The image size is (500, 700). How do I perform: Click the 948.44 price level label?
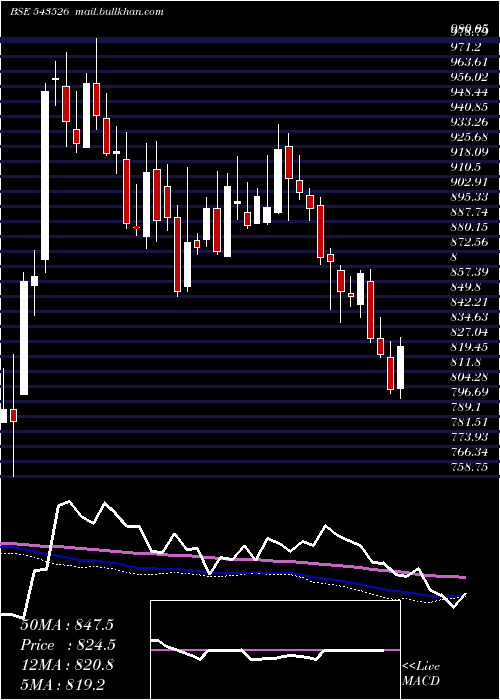click(x=469, y=92)
